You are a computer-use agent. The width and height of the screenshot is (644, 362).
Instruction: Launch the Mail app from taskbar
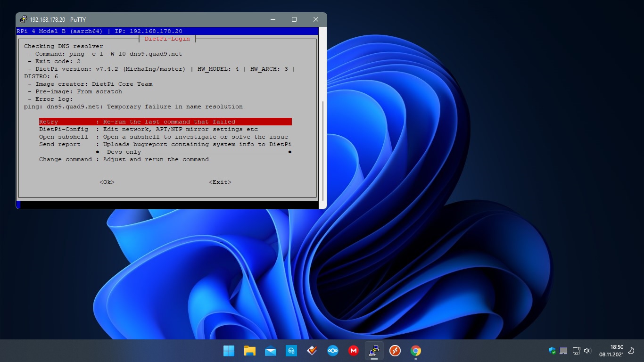pos(270,351)
